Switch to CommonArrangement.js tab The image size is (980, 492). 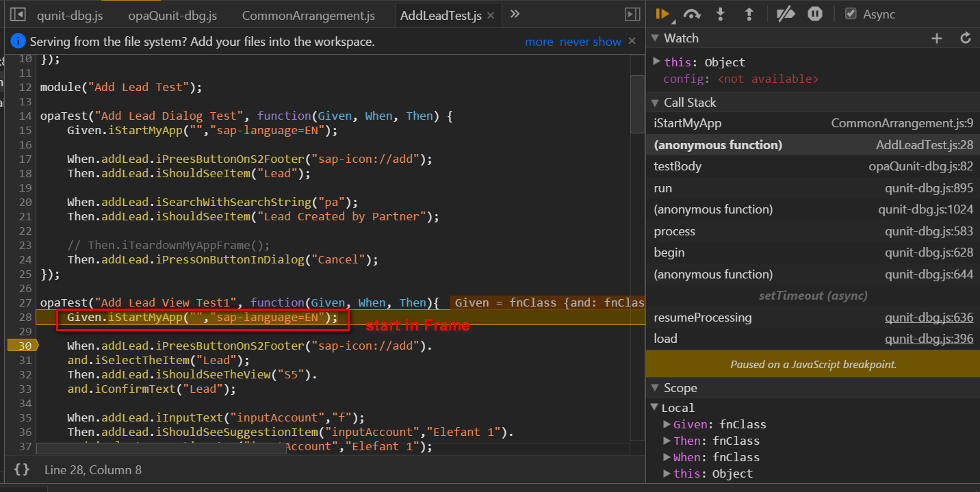point(309,15)
